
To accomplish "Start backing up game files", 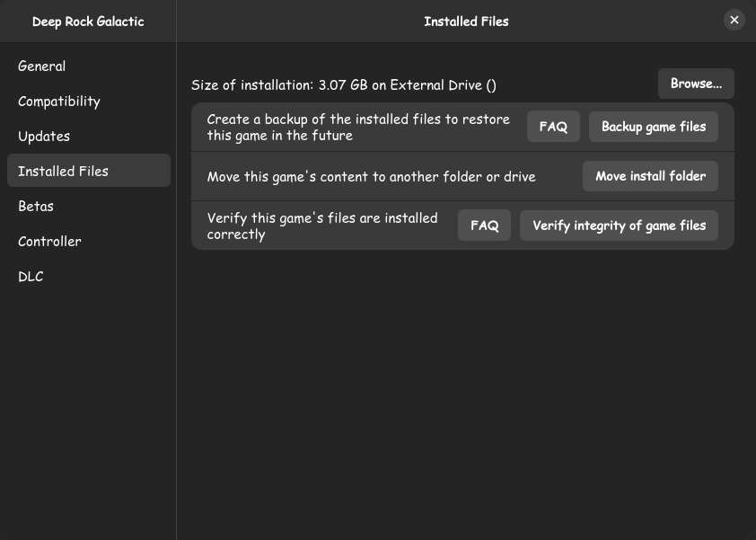I will [654, 126].
